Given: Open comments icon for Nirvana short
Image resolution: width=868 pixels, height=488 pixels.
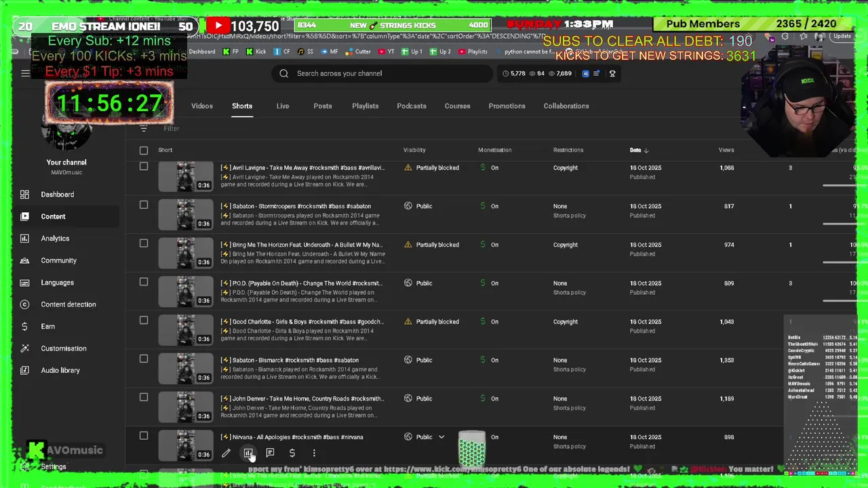Looking at the screenshot, I should coord(270,453).
